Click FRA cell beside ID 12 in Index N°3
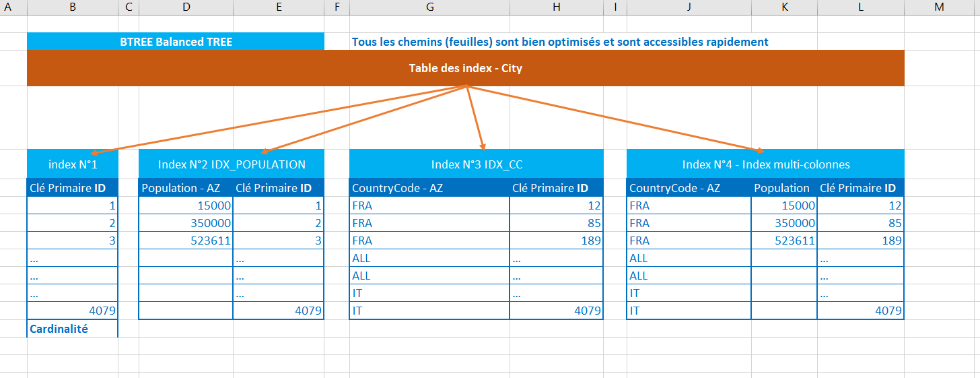The width and height of the screenshot is (980, 378). 429,206
